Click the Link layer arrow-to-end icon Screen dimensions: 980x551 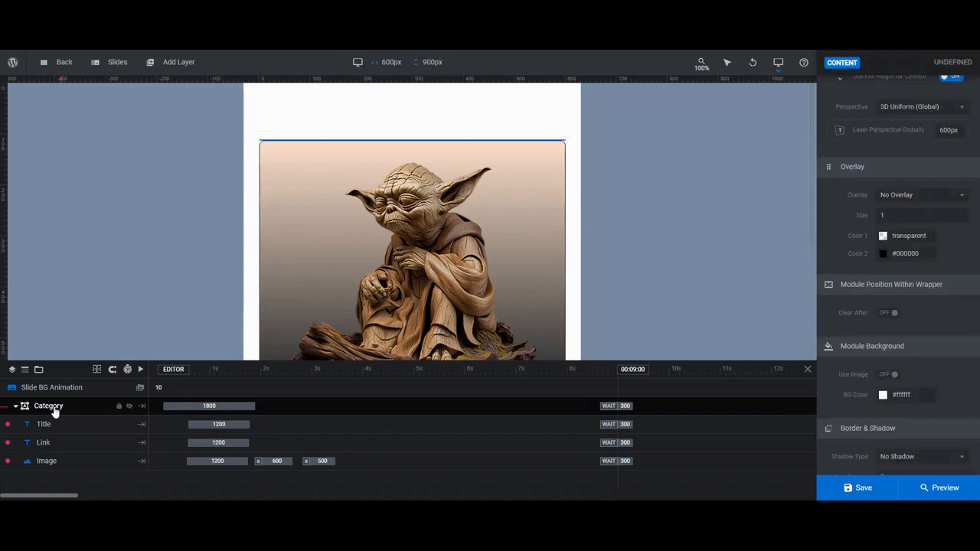142,443
